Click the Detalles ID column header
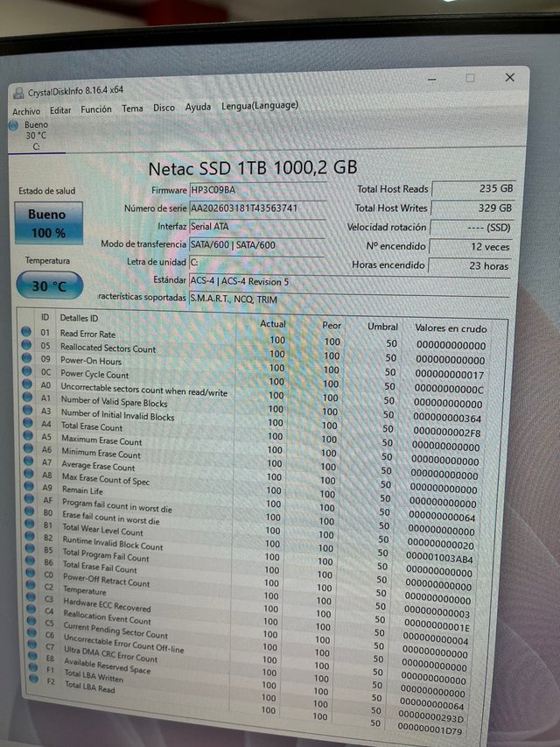The image size is (560, 747). (79, 318)
